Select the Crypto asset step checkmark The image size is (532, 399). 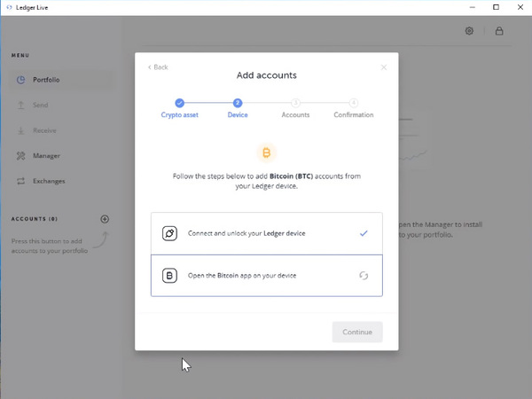click(179, 103)
